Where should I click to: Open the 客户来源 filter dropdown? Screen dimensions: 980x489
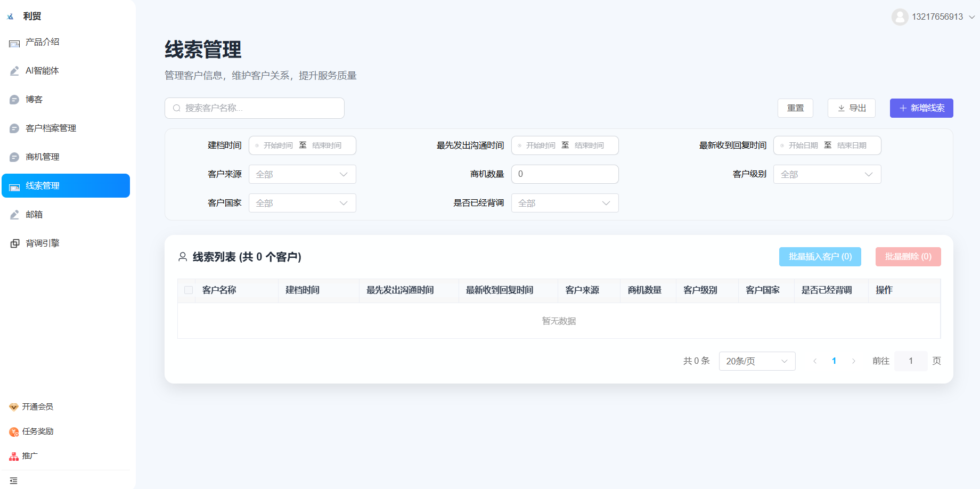(x=302, y=174)
